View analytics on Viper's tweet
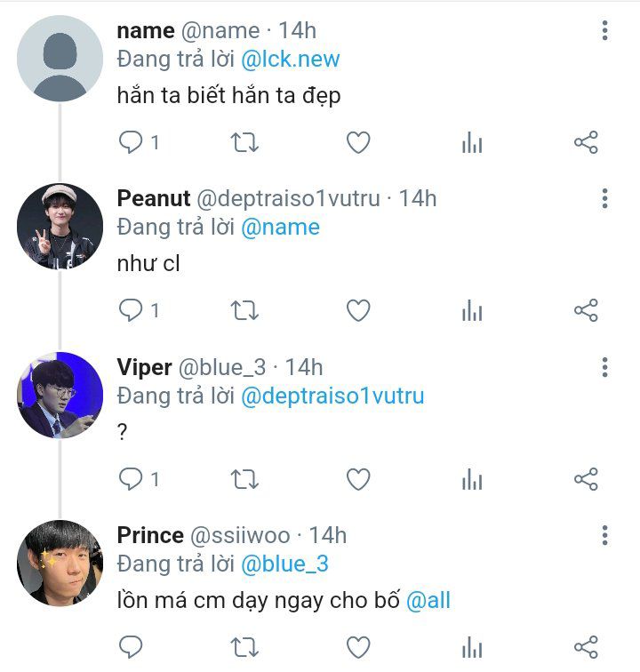This screenshot has width=640, height=672. coord(472,480)
